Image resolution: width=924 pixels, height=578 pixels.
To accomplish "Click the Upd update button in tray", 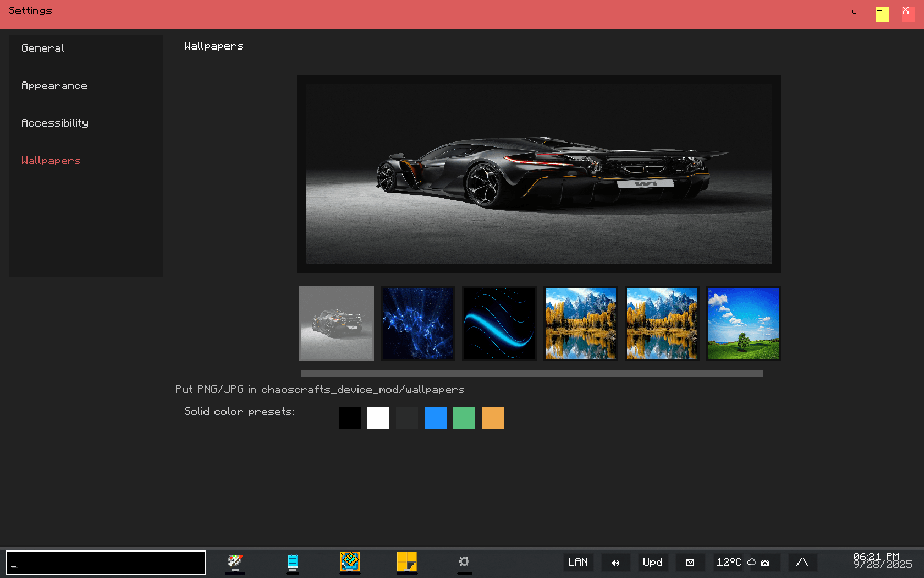I will pyautogui.click(x=653, y=563).
